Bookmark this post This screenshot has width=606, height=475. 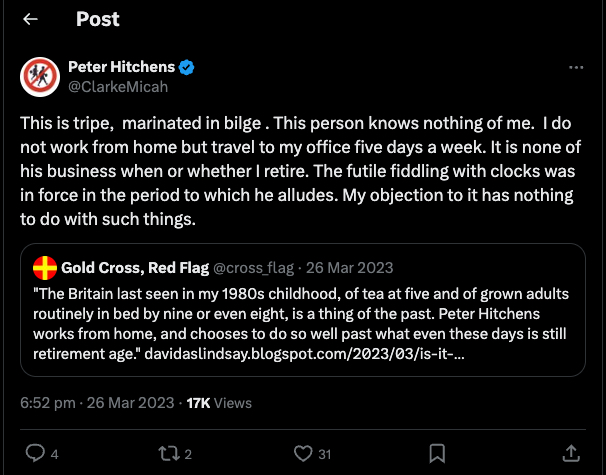pos(437,453)
